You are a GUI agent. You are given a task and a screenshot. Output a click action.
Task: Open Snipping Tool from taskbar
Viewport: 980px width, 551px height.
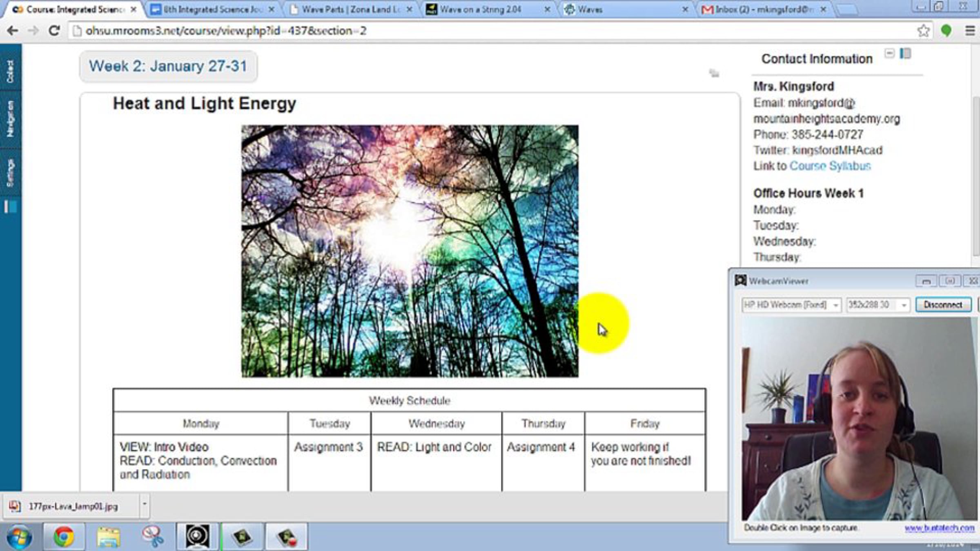tap(153, 536)
